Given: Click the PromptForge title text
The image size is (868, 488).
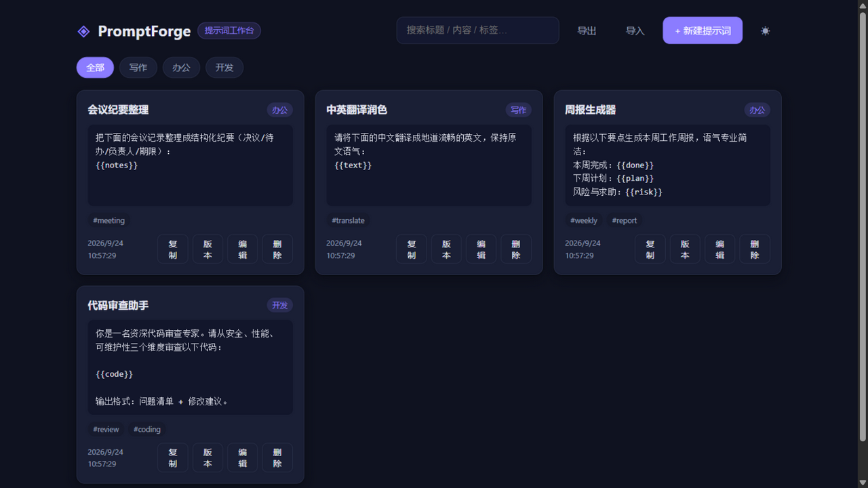Looking at the screenshot, I should (x=144, y=31).
